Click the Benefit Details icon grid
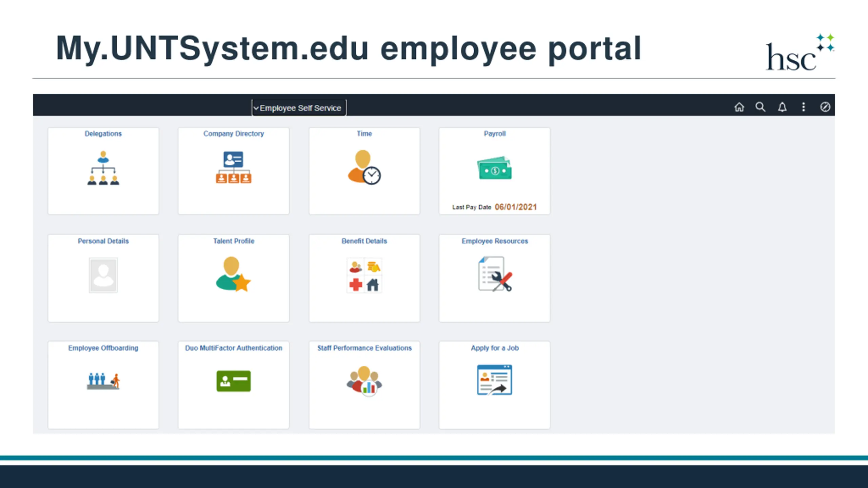The height and width of the screenshot is (488, 868). tap(364, 275)
